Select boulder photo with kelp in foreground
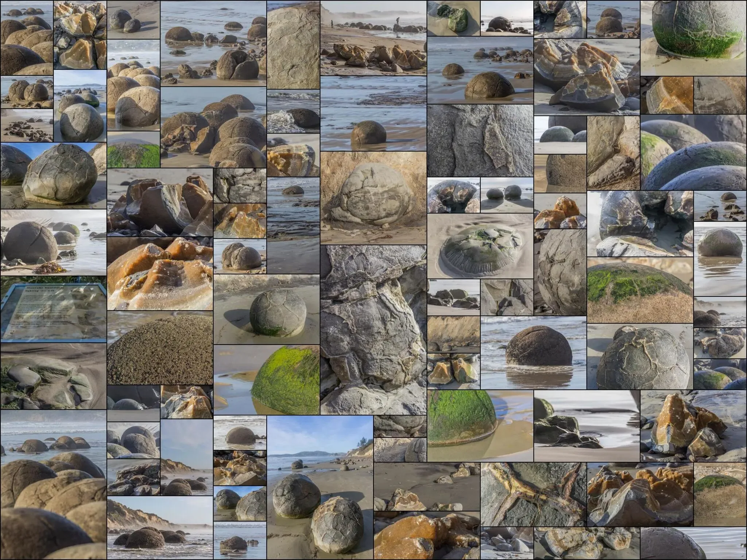Viewport: 747px width, 560px height. [53, 242]
